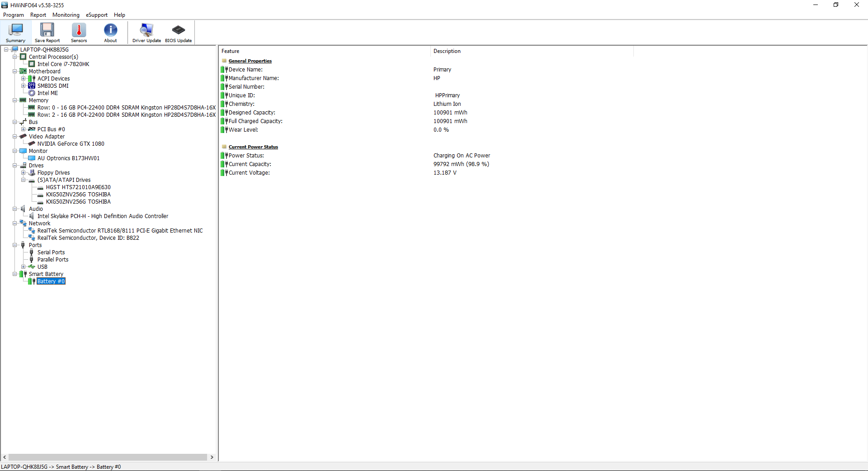The width and height of the screenshot is (868, 471).
Task: Click the SMBIOS DMI icon
Action: (x=32, y=86)
